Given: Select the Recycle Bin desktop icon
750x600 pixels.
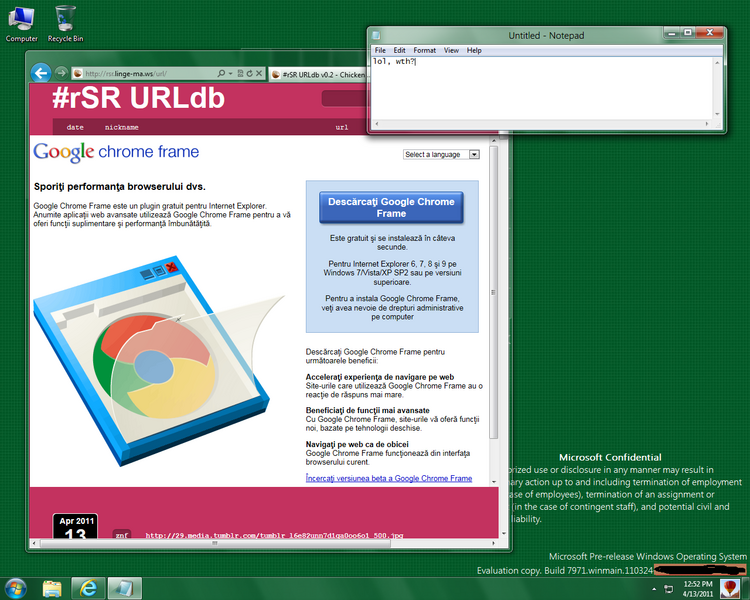Looking at the screenshot, I should [x=65, y=24].
